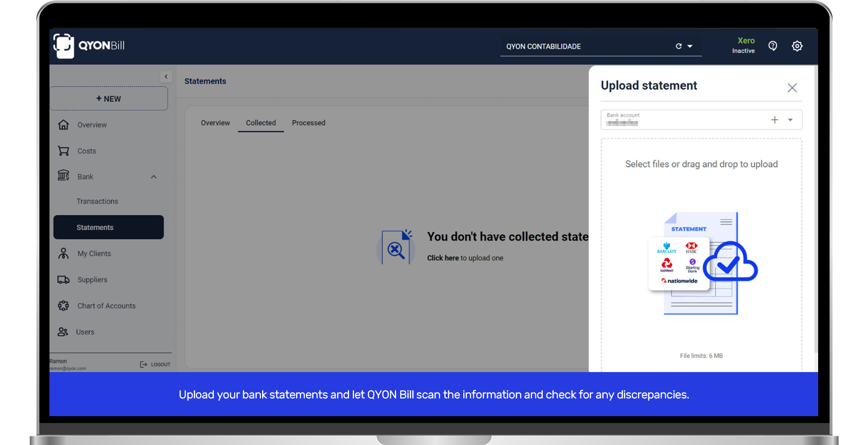The height and width of the screenshot is (445, 868).
Task: Open the help question mark icon
Action: (773, 46)
